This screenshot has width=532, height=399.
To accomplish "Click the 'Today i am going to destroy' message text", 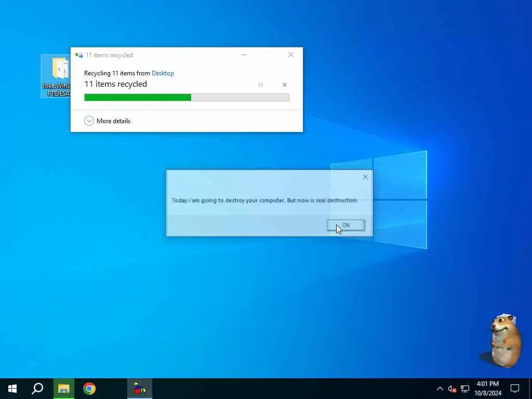I will [x=264, y=201].
